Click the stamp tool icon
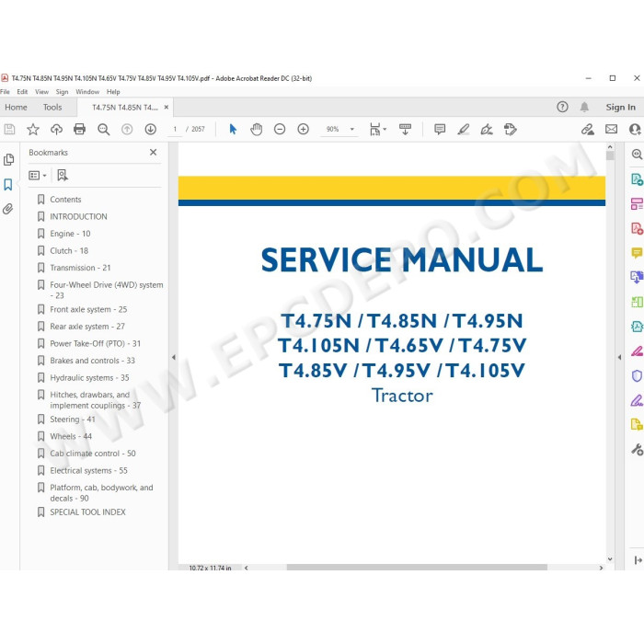This screenshot has height=644, width=644. [x=510, y=130]
